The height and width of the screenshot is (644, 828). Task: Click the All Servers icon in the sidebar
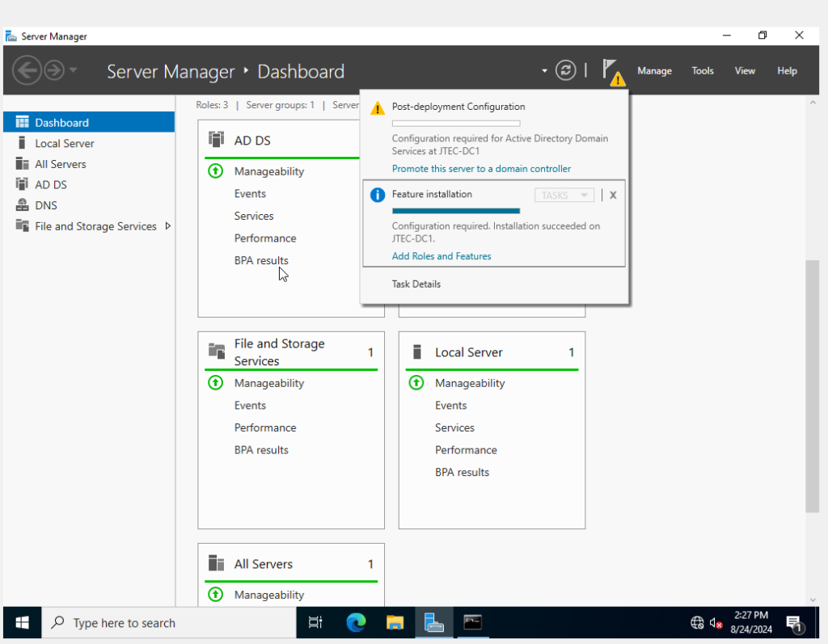click(22, 164)
